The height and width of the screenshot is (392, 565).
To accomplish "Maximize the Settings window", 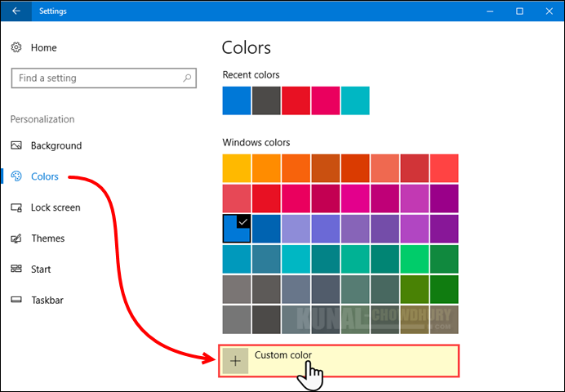I will click(x=519, y=11).
